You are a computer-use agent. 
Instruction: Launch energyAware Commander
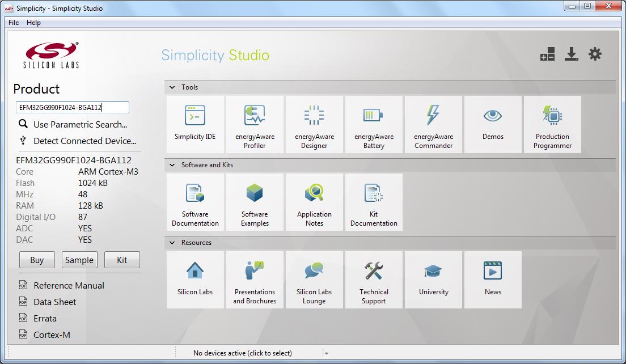pos(433,124)
